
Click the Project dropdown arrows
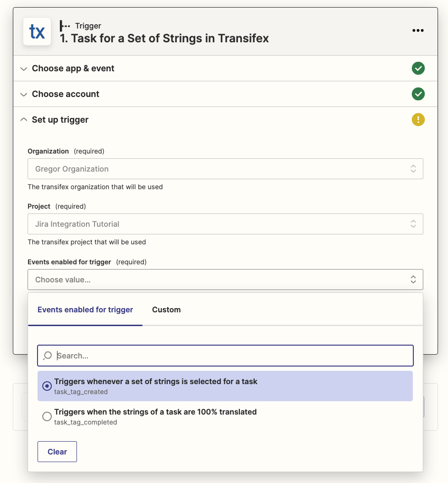coord(413,223)
